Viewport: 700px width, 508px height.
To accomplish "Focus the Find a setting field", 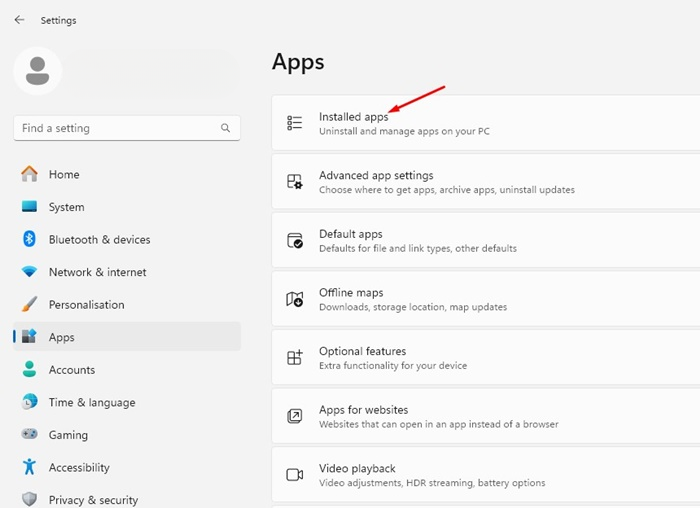I will (127, 128).
